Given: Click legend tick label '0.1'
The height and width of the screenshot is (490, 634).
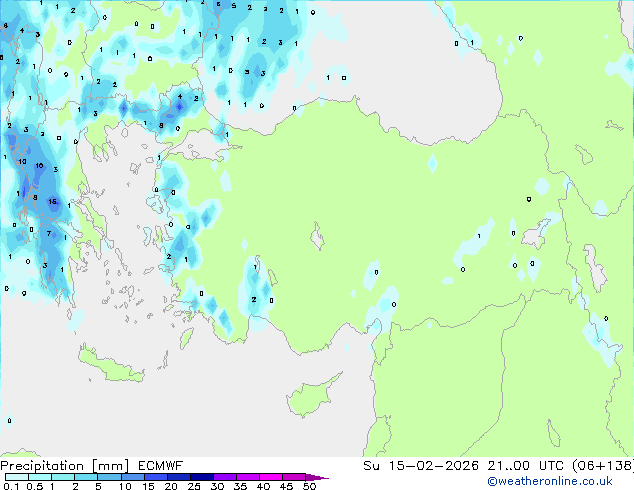Looking at the screenshot, I should point(11,486).
